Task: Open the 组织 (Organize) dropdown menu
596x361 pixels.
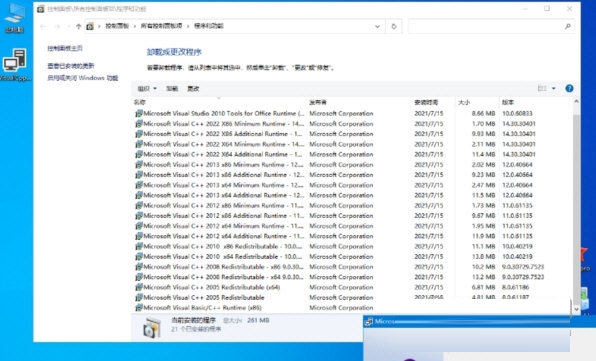Action: click(x=147, y=89)
